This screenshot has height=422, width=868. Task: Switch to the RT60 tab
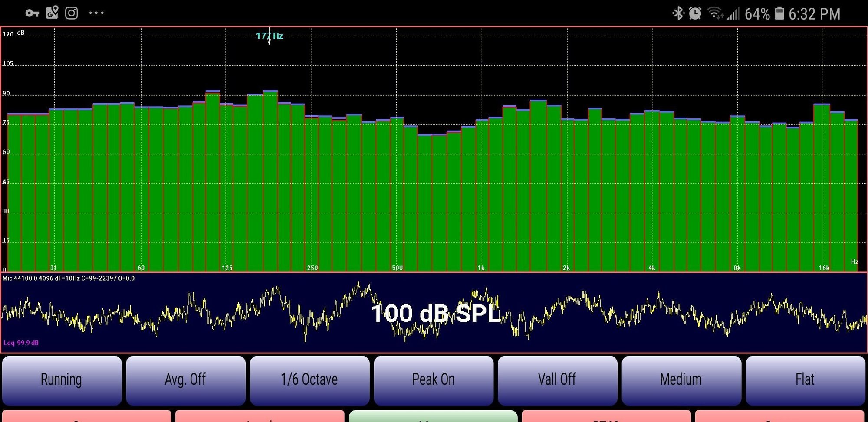point(606,416)
